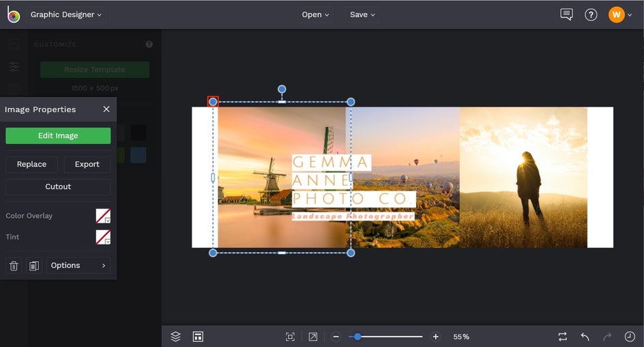The width and height of the screenshot is (644, 347).
Task: Duplicate image using the copy icon
Action: click(x=34, y=266)
